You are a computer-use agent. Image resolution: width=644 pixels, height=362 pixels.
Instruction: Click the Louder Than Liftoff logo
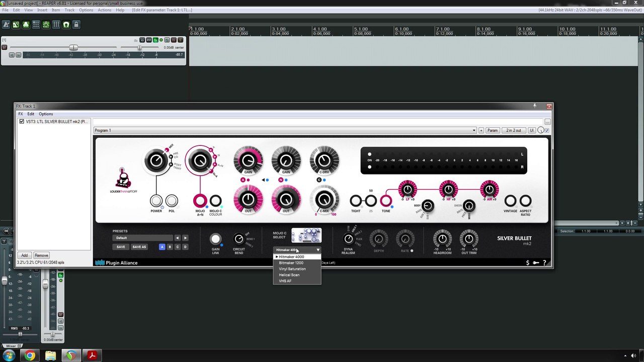[123, 180]
